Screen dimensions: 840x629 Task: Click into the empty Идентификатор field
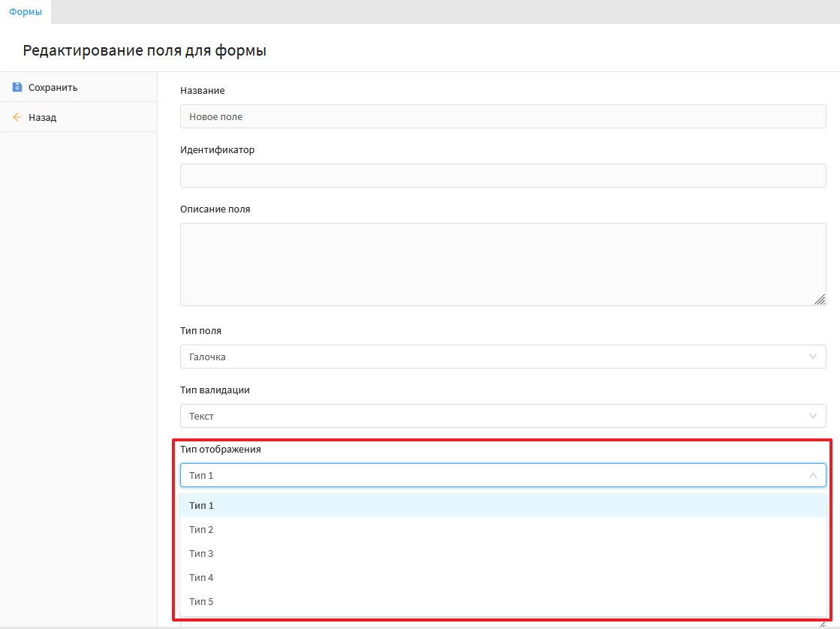503,176
